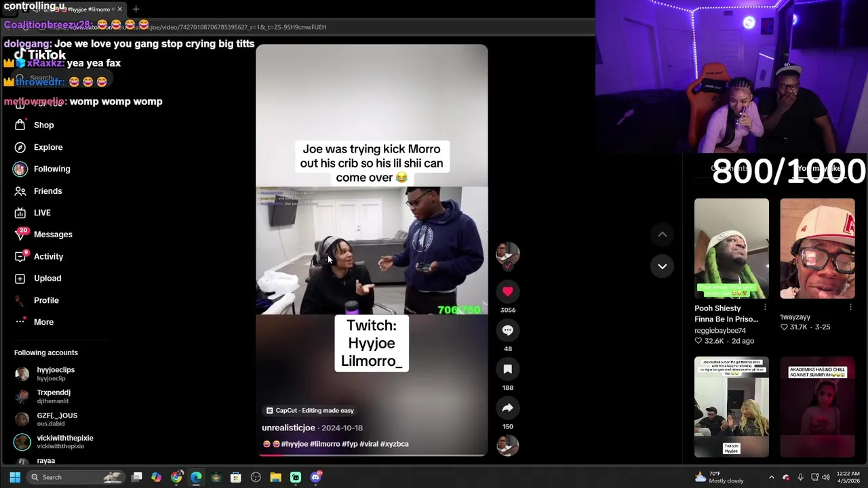Close the hyyjoe #lilmorro browser tab
The height and width of the screenshot is (488, 868).
[x=120, y=9]
